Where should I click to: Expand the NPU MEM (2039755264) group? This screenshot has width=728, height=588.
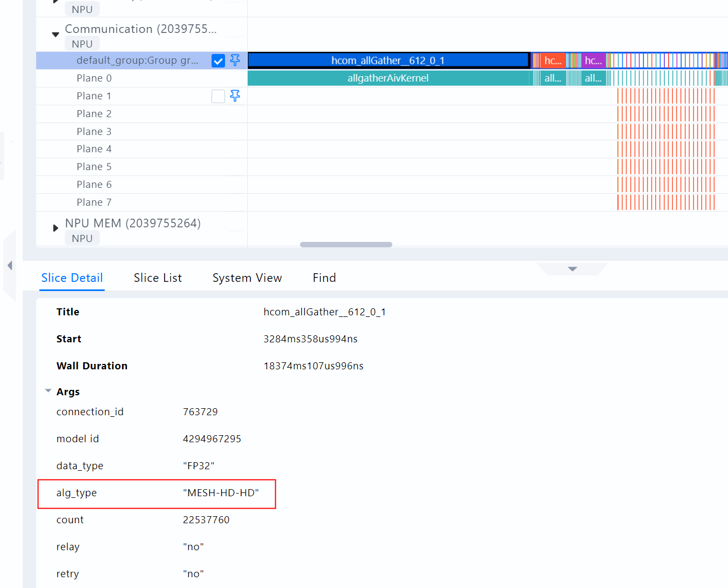coord(56,228)
